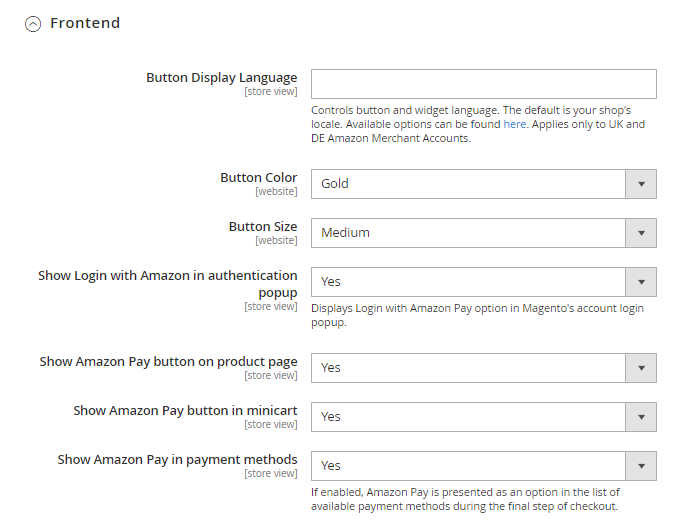Click the Frontend section heading text

point(85,23)
